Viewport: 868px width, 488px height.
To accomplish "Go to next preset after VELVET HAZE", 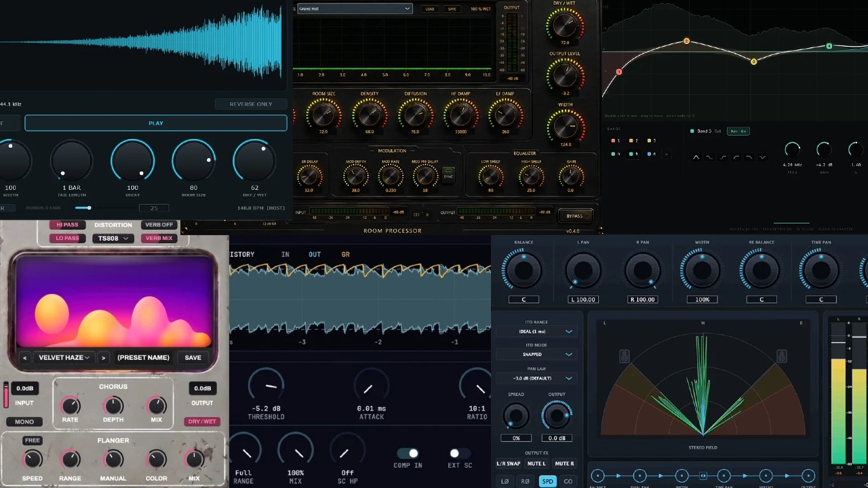I will 103,358.
